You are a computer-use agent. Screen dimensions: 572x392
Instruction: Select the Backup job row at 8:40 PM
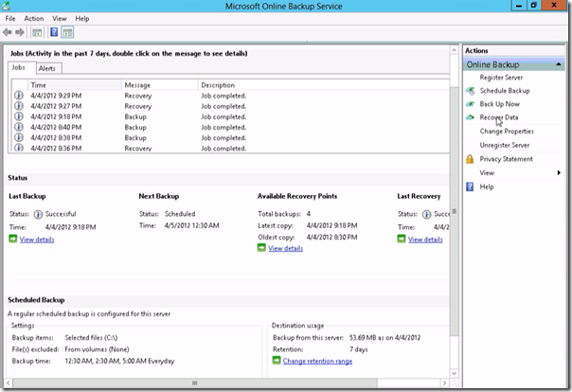pos(230,127)
